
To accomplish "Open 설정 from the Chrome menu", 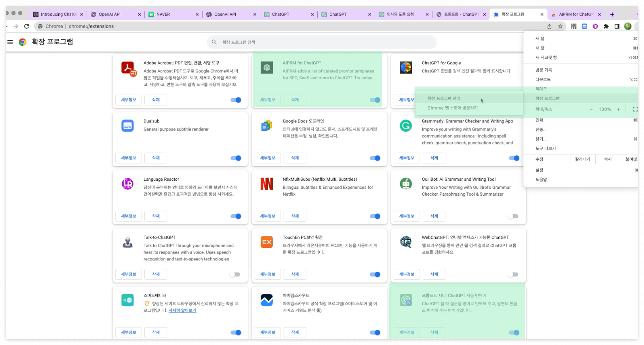I will 581,170.
